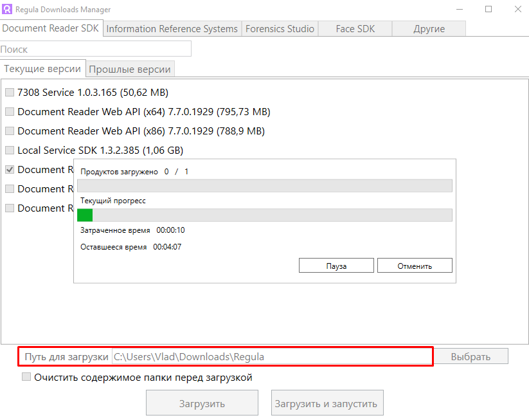This screenshot has height=420, width=529.
Task: Click the Regula app logo icon
Action: pyautogui.click(x=6, y=9)
